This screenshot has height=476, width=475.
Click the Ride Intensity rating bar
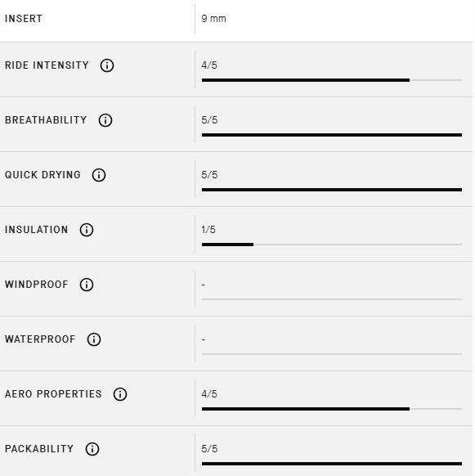[332, 80]
